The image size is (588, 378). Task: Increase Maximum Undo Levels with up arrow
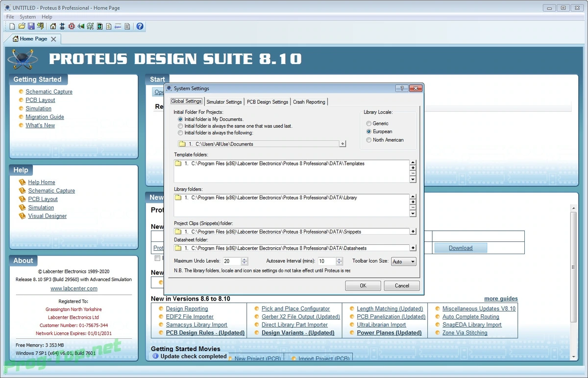pyautogui.click(x=245, y=260)
